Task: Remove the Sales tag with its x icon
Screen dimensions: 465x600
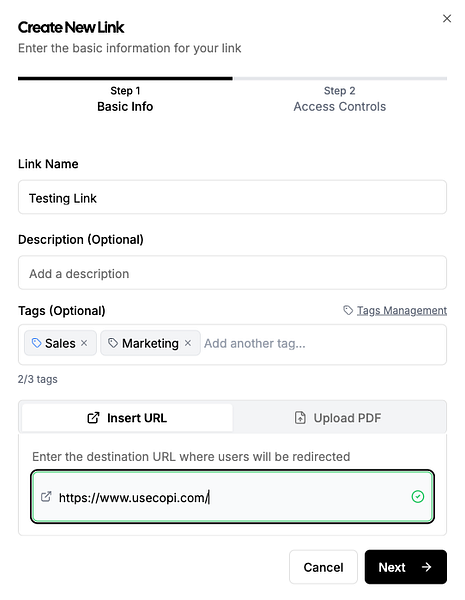Action: (84, 343)
